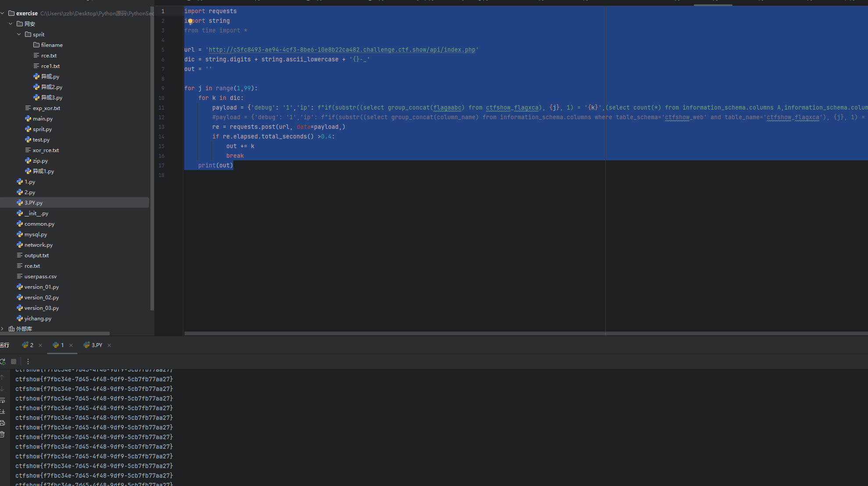Open the run toolbar more options menu

click(28, 362)
